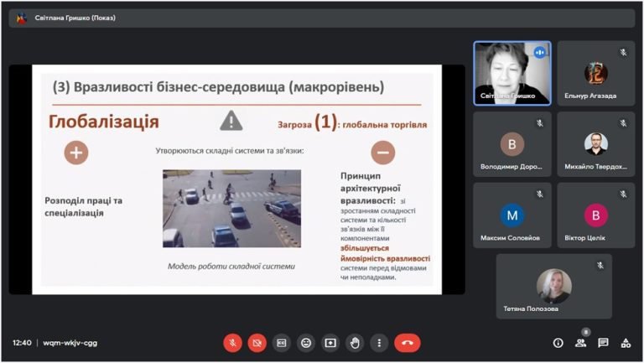Click the muted mic icon on Володимир Доро... tile
Image resolution: width=644 pixels, height=363 pixels.
click(540, 123)
